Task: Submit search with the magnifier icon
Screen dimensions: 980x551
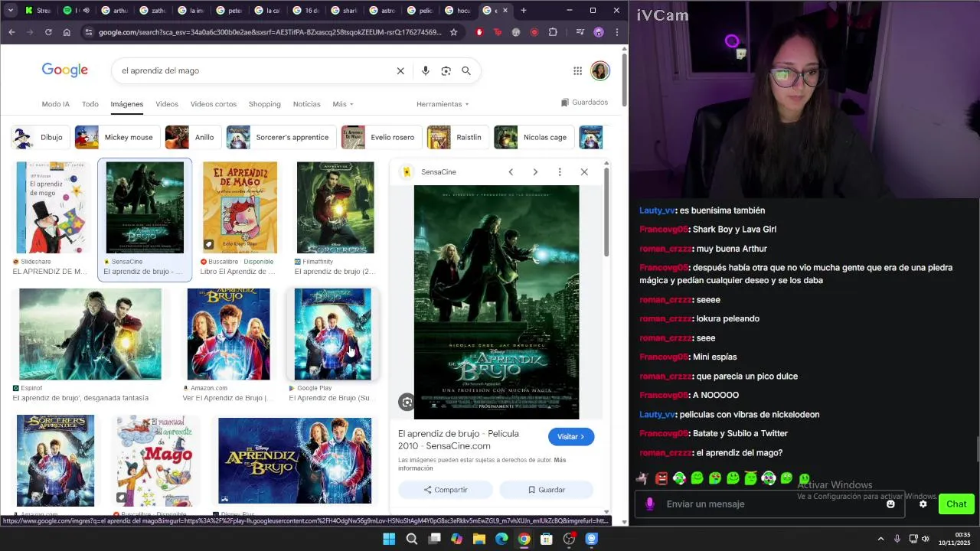Action: click(x=465, y=70)
